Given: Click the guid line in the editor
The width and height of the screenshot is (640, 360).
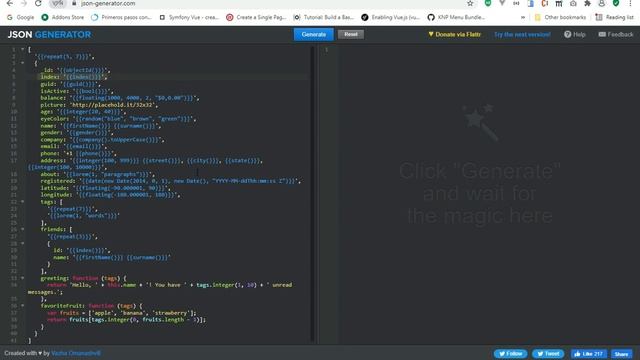Looking at the screenshot, I should 71,84.
